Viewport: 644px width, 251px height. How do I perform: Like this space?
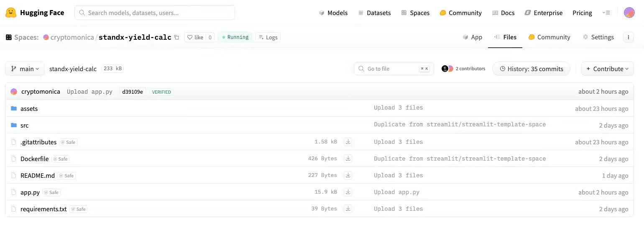pyautogui.click(x=195, y=37)
